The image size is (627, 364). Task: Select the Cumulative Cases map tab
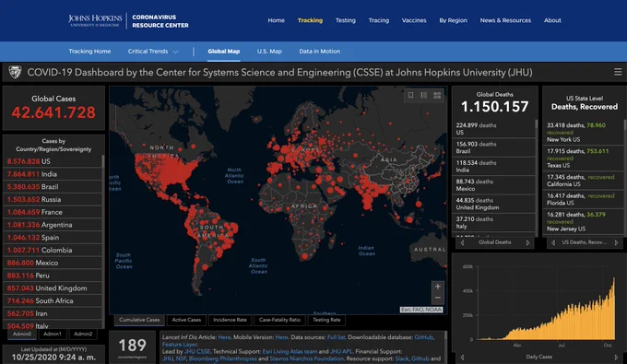[139, 320]
